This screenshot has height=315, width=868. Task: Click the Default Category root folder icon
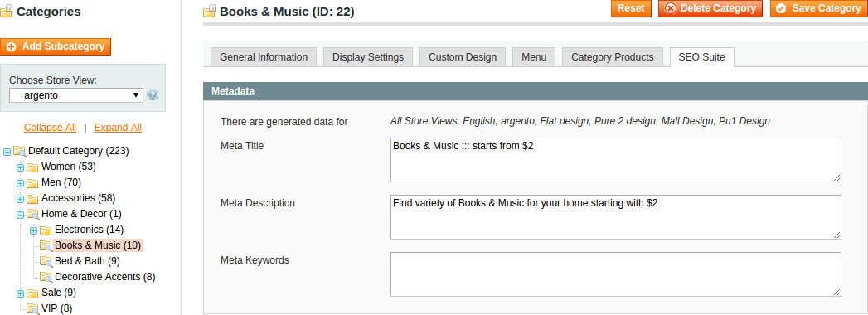pos(20,151)
